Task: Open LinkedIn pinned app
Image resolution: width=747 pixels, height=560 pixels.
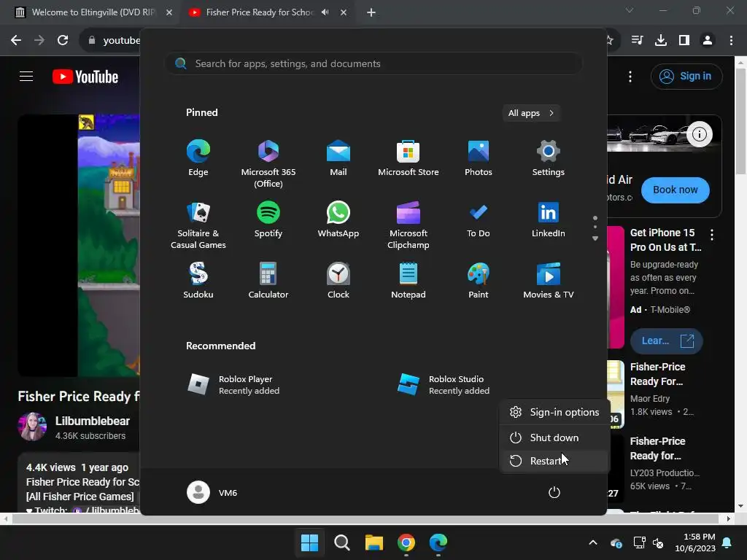Action: pyautogui.click(x=549, y=219)
